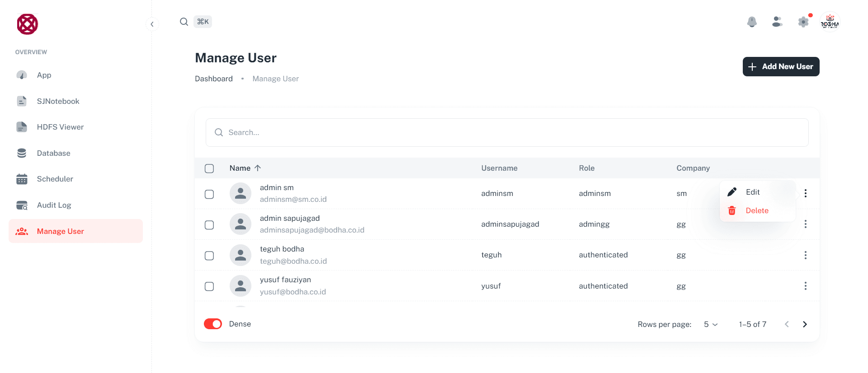Open Database in sidebar
The width and height of the screenshot is (868, 373).
[x=75, y=153]
